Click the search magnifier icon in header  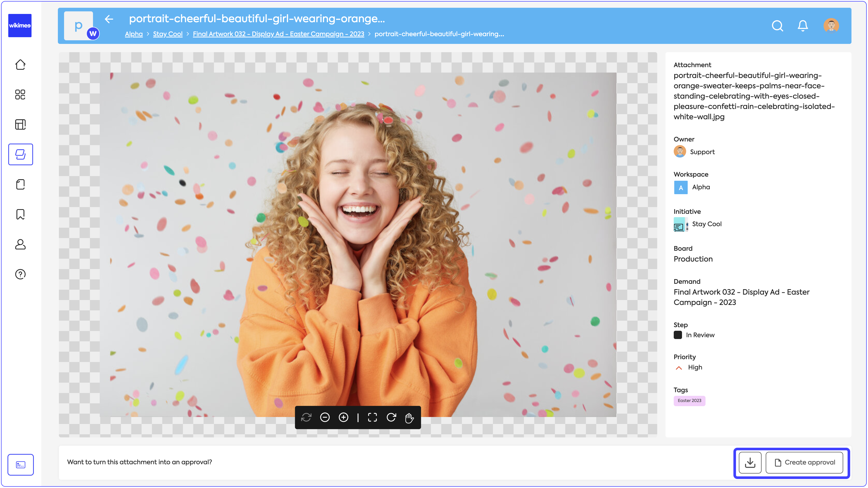coord(777,26)
